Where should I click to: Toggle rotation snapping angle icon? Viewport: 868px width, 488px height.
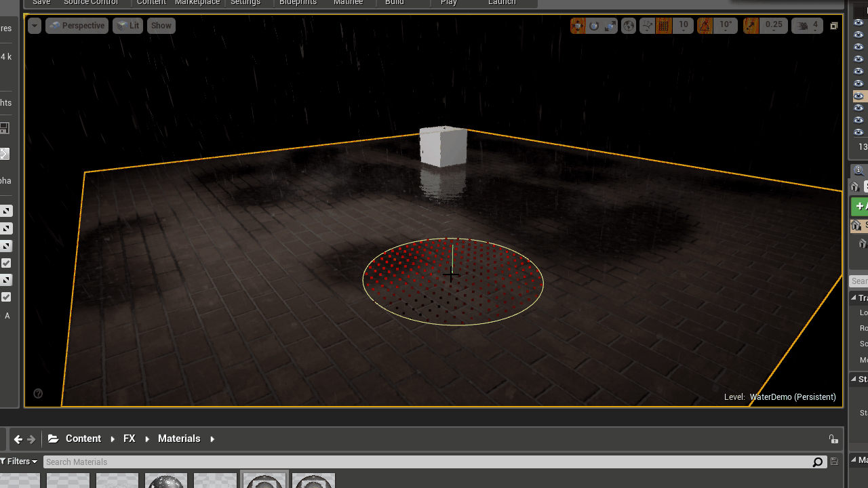705,26
